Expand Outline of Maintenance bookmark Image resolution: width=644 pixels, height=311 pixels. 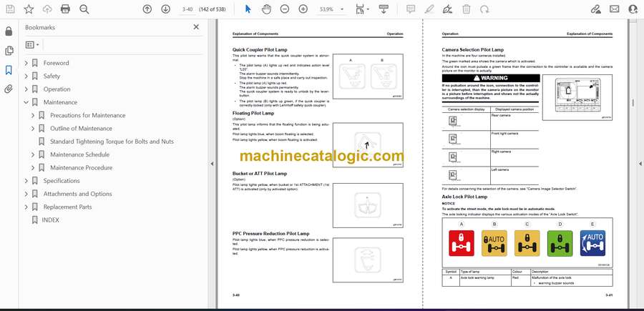point(33,129)
